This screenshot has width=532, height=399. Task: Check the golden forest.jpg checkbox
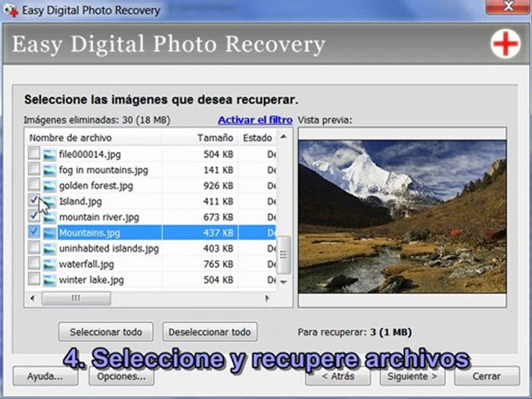pos(34,184)
